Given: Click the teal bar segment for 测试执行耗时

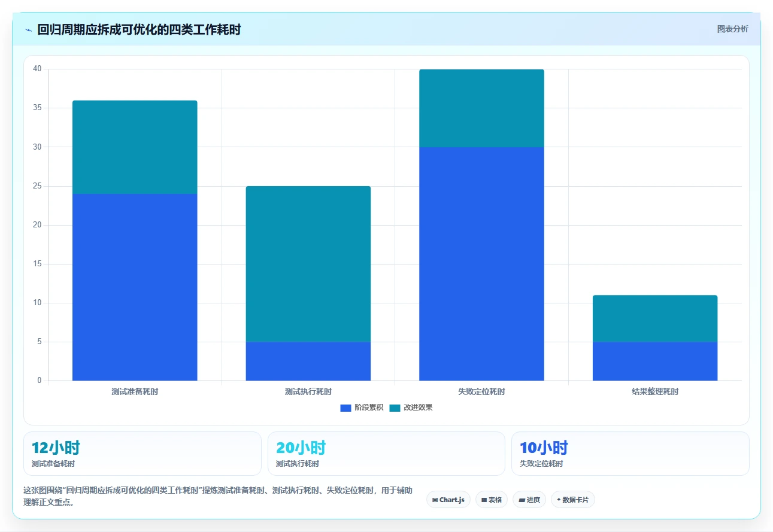Looking at the screenshot, I should click(308, 264).
